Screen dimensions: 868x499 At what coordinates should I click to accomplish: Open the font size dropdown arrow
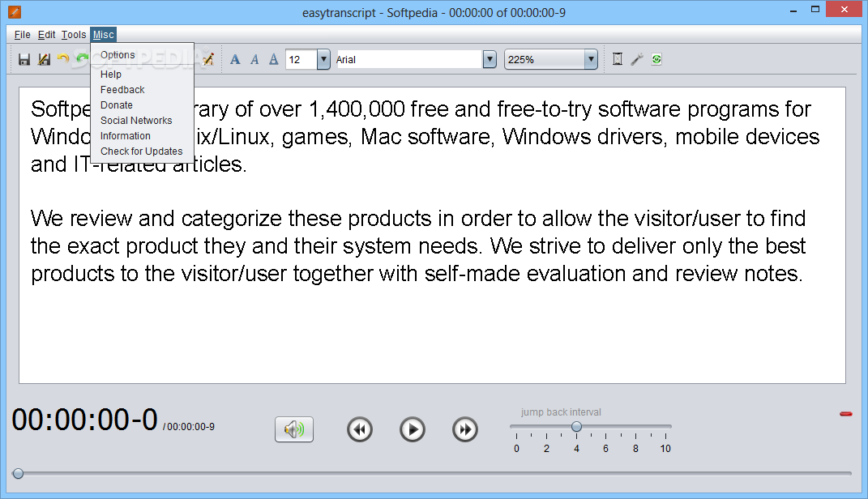[x=323, y=59]
